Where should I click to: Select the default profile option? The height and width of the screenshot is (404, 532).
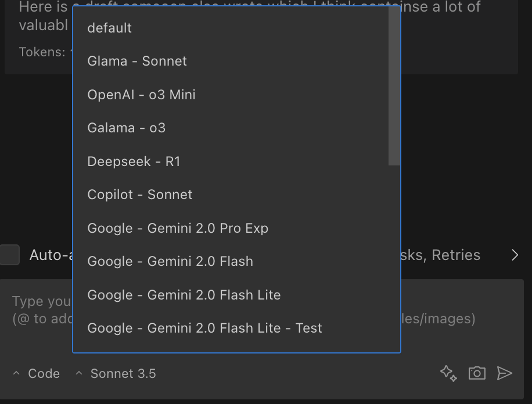pos(110,28)
